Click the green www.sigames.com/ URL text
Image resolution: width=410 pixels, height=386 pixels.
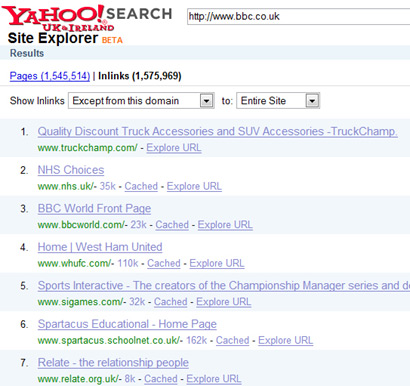click(x=80, y=302)
